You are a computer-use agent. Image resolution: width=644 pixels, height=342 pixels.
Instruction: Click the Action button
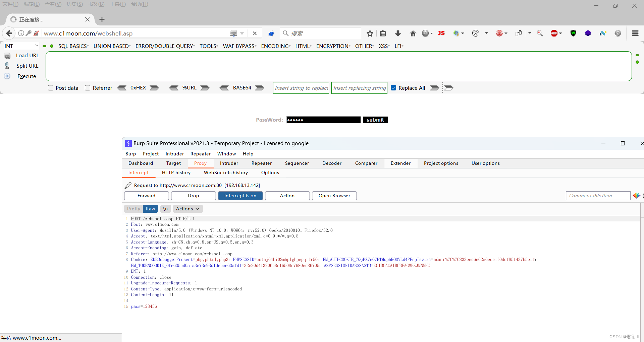click(x=287, y=196)
